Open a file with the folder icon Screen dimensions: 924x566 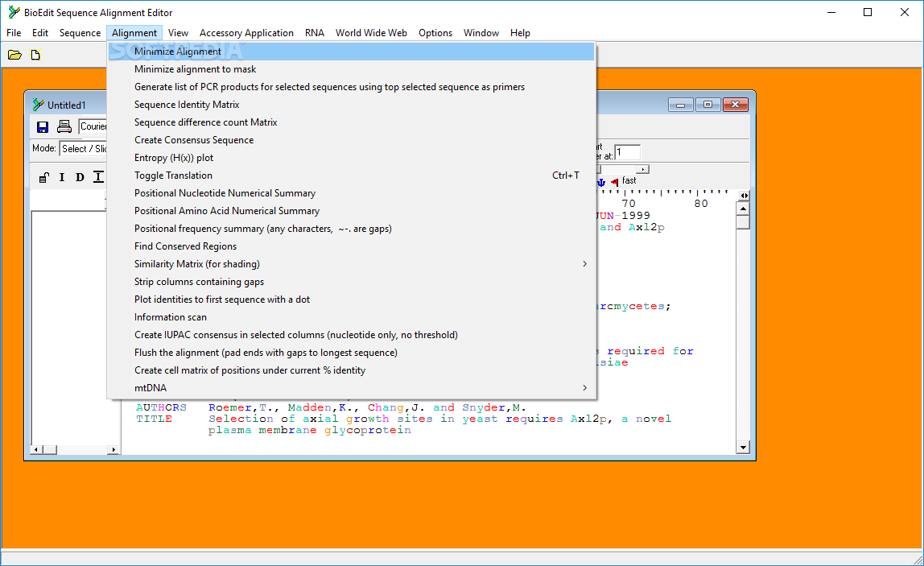pyautogui.click(x=14, y=55)
